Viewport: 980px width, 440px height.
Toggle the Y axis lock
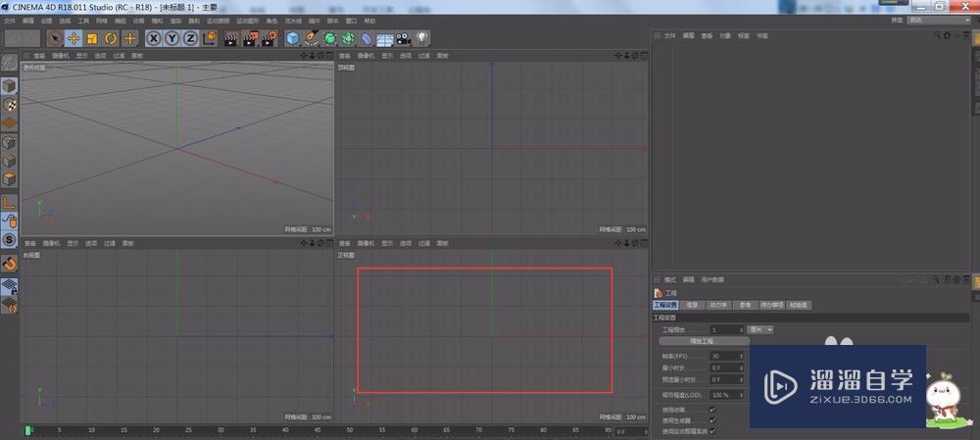pos(171,39)
